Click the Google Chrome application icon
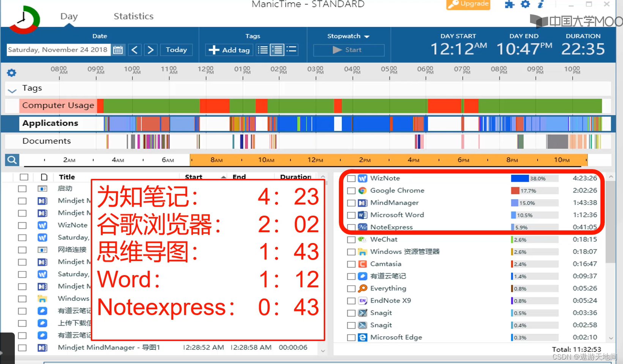The height and width of the screenshot is (364, 623). [363, 190]
